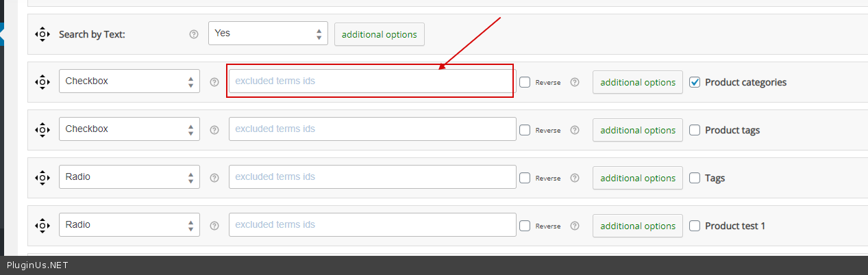
Task: Click help icon after Tags row Reverse
Action: [575, 178]
